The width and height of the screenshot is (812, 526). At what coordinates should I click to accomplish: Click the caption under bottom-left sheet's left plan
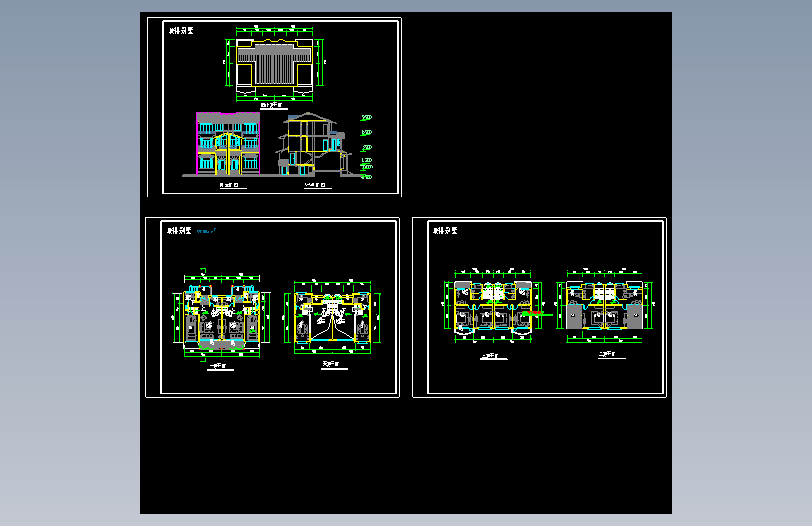pos(220,367)
